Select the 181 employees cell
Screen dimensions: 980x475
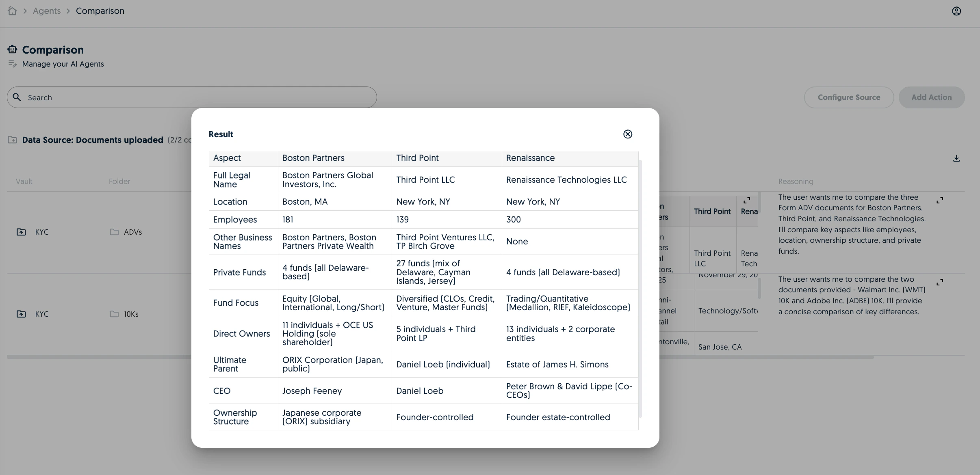335,220
